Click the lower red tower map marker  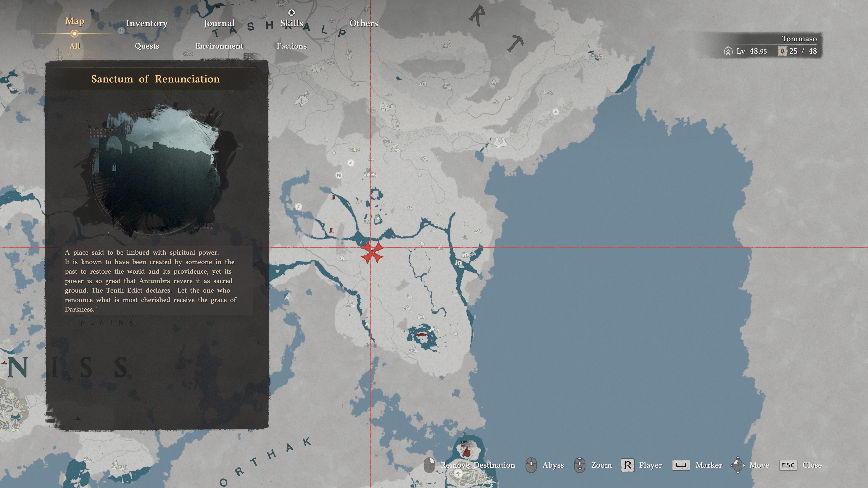(331, 230)
